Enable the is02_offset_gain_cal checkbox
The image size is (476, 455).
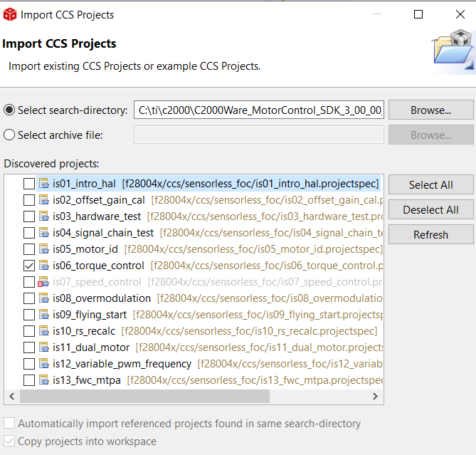coord(28,200)
